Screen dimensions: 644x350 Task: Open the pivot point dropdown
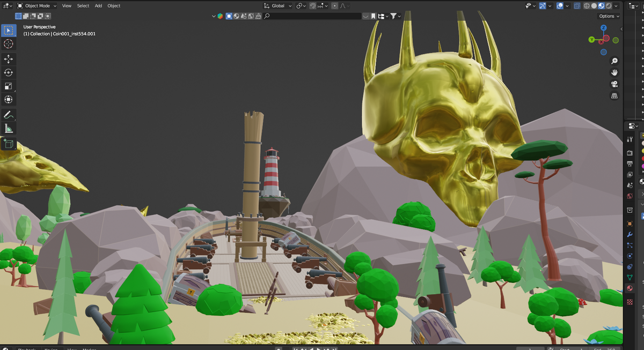[x=301, y=6]
